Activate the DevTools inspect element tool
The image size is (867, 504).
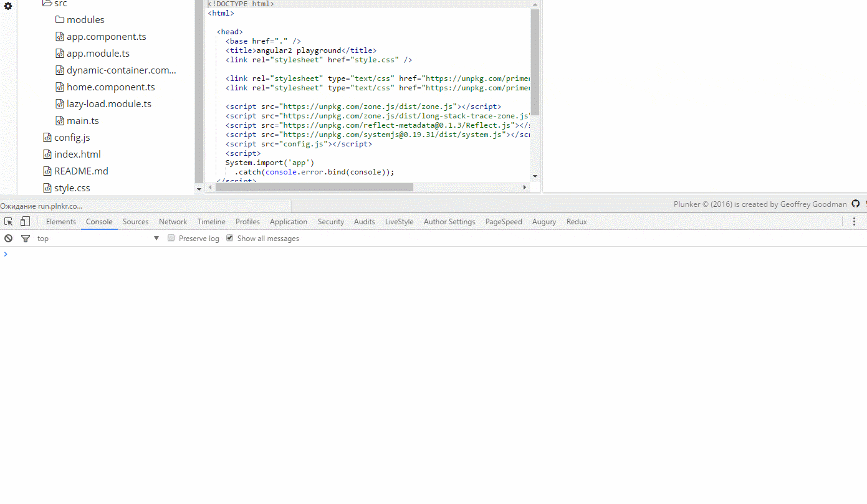coord(9,221)
